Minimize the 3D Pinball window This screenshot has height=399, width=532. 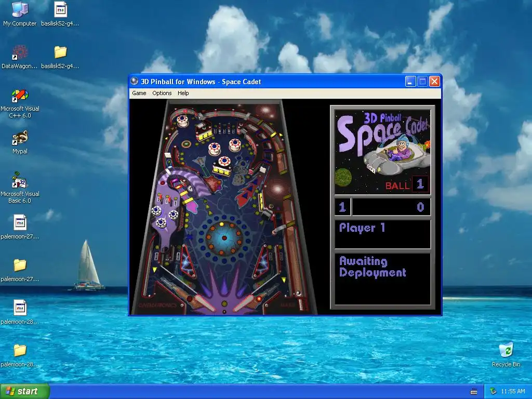410,82
